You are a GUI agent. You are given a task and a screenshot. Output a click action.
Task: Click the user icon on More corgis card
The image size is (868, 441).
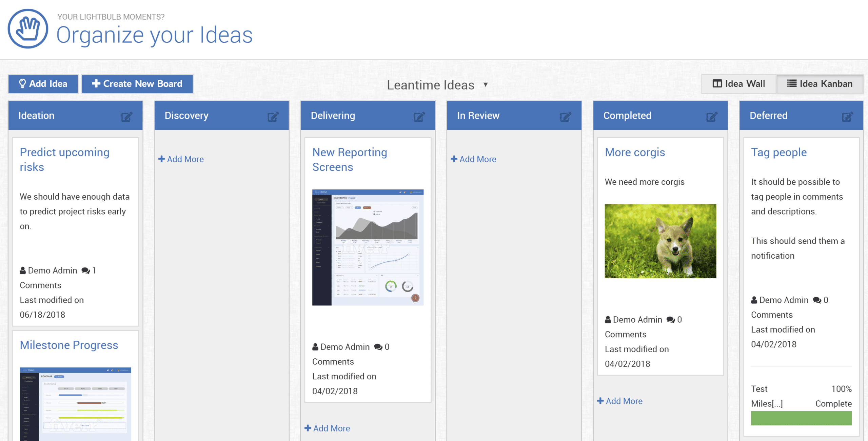[608, 320]
